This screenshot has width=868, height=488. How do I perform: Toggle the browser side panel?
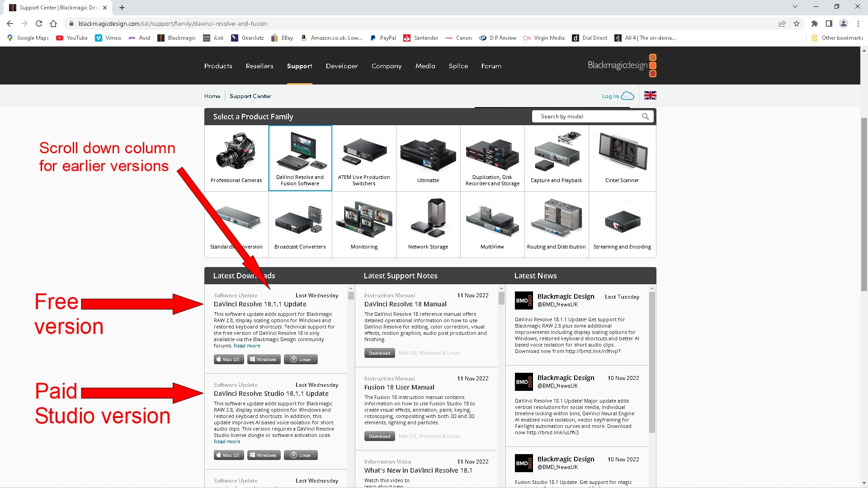pyautogui.click(x=829, y=23)
